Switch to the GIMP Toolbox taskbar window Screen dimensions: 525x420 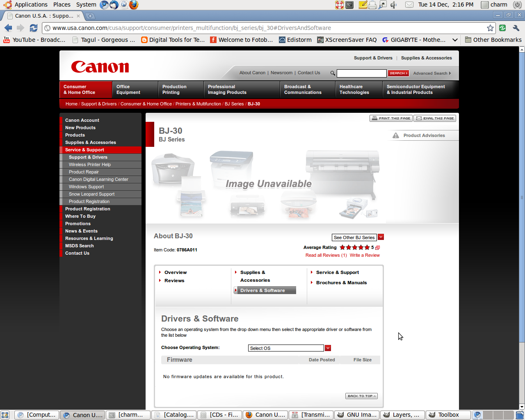[448, 415]
